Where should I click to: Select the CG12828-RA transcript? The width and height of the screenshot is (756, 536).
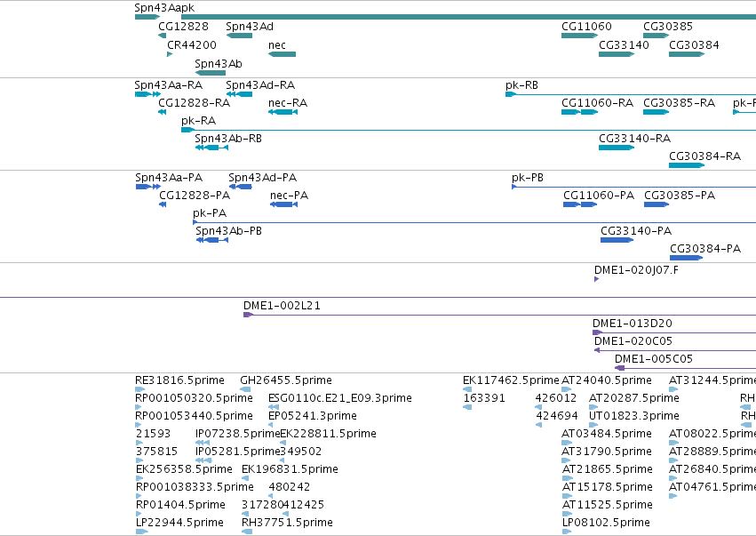(162, 112)
